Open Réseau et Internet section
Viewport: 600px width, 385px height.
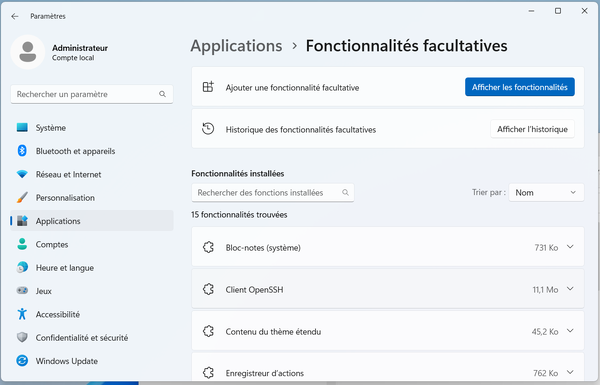[x=92, y=174]
